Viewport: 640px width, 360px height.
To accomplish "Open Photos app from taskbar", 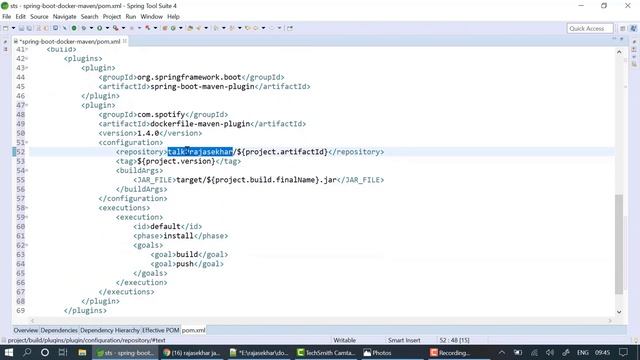I will [378, 353].
